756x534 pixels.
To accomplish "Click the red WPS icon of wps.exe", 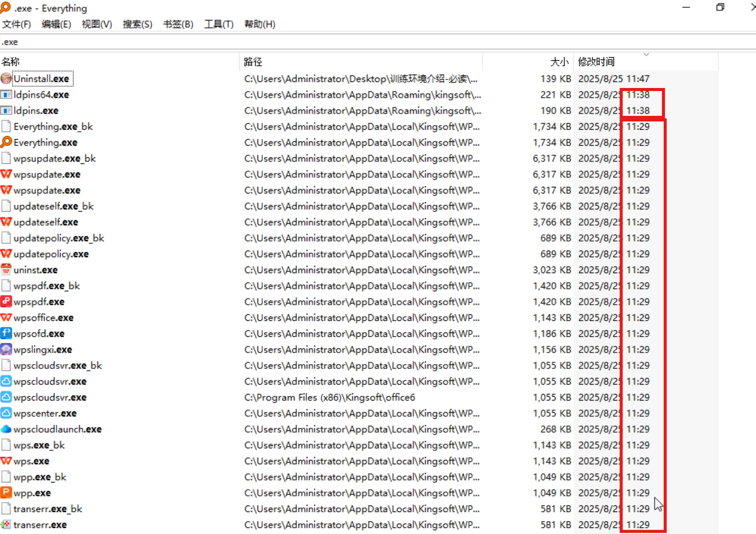I will (6, 461).
